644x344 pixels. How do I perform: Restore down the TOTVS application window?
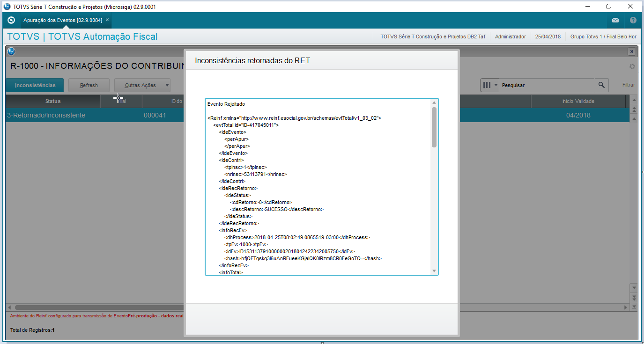coord(609,6)
